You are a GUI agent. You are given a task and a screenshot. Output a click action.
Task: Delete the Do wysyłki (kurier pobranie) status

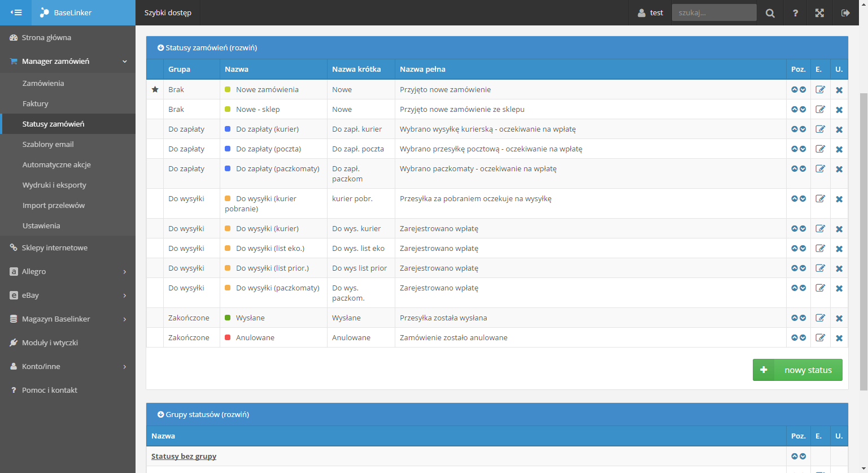839,199
